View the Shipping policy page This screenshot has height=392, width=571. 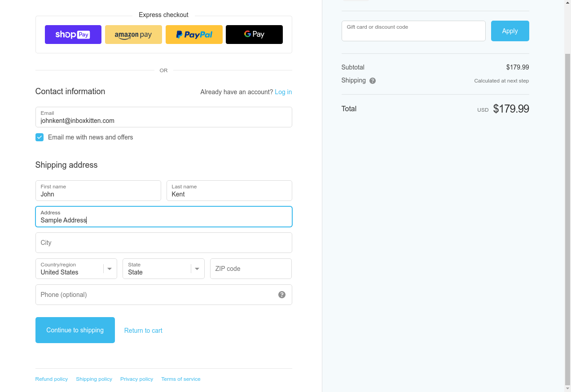pos(94,379)
